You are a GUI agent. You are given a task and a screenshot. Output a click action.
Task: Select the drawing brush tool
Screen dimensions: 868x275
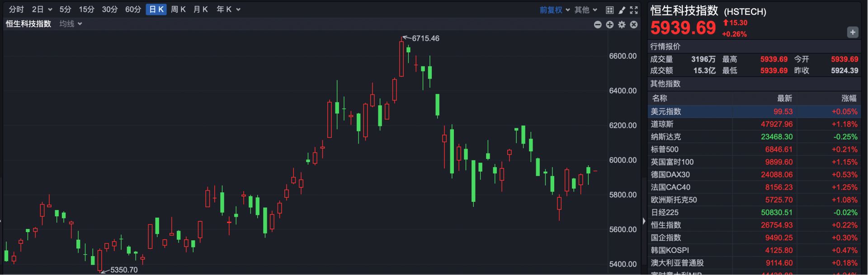(x=622, y=10)
